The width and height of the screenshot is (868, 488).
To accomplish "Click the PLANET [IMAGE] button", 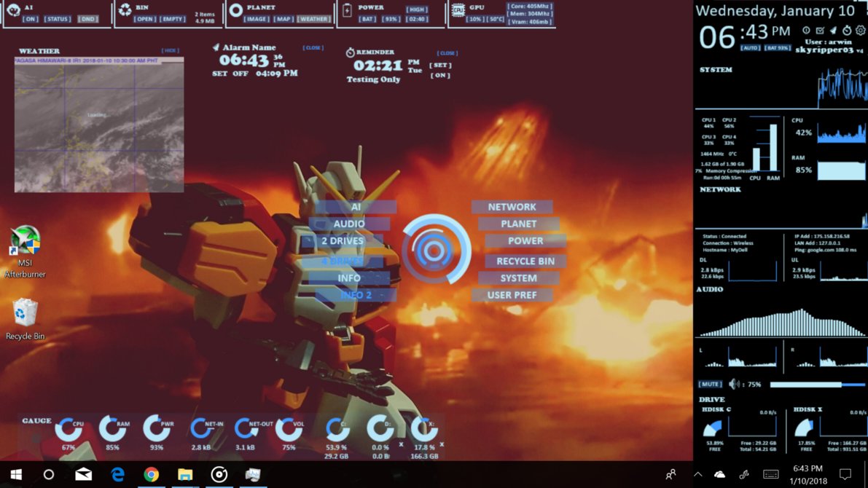I will point(257,19).
